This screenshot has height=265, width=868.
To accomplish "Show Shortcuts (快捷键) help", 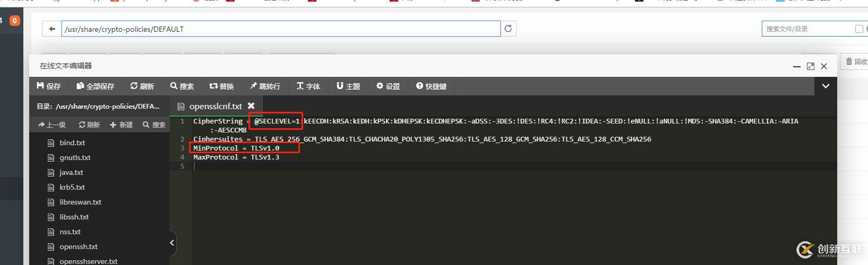I will (431, 86).
